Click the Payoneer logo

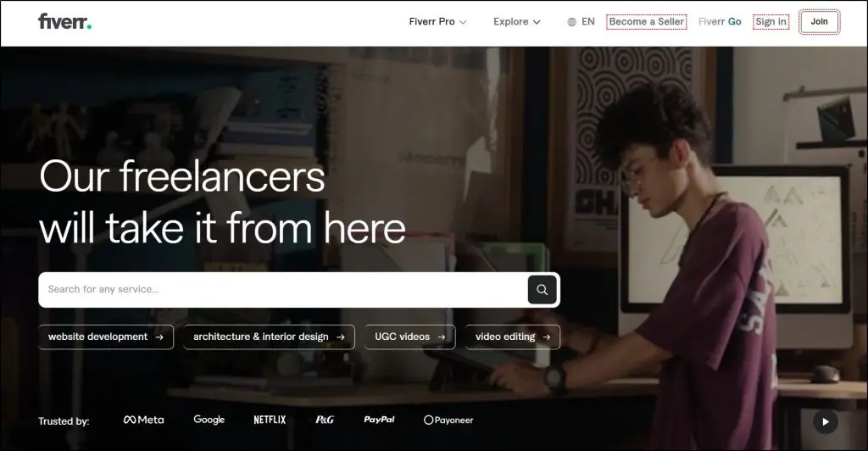(x=448, y=420)
